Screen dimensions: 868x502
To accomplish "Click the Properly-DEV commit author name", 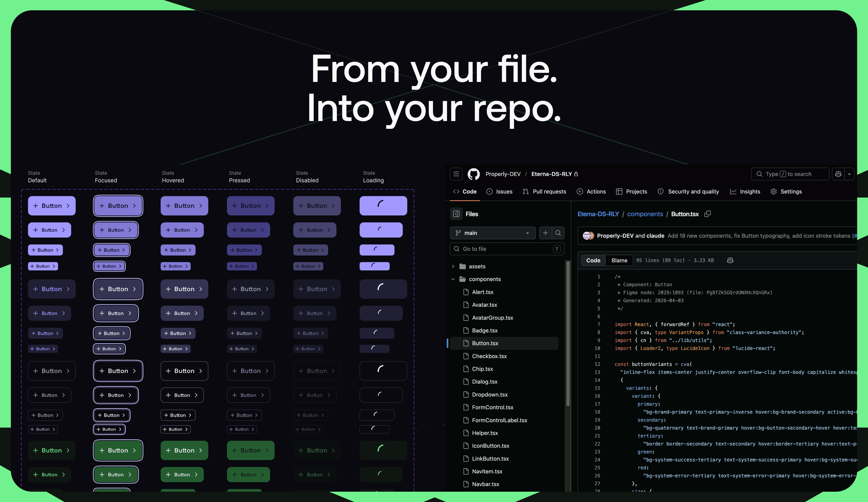I will [x=615, y=236].
